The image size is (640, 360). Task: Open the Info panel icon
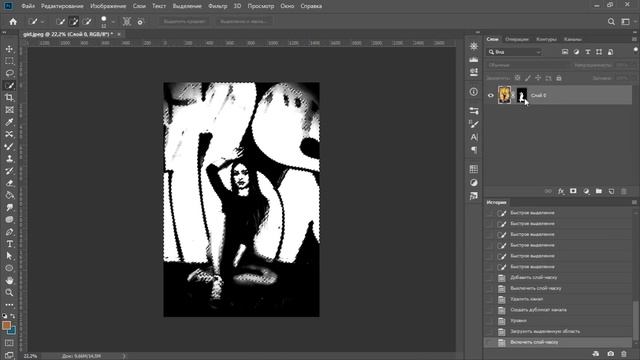[x=473, y=92]
